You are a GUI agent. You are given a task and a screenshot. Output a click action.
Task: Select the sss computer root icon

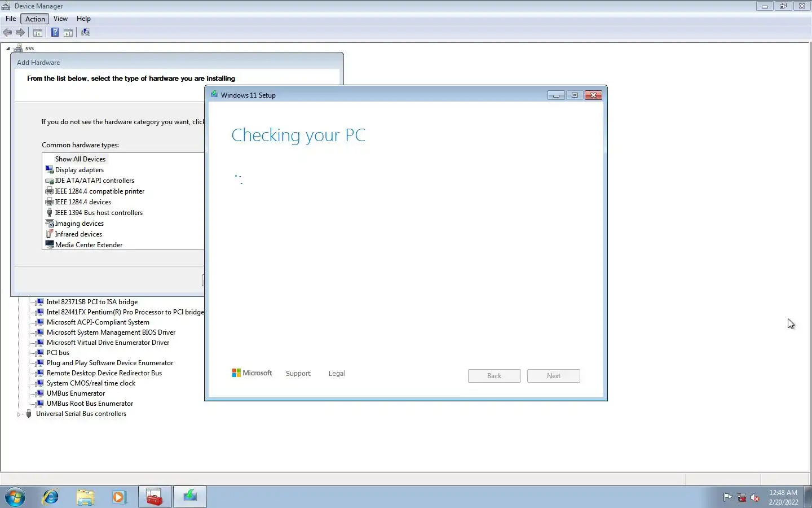[x=19, y=48]
